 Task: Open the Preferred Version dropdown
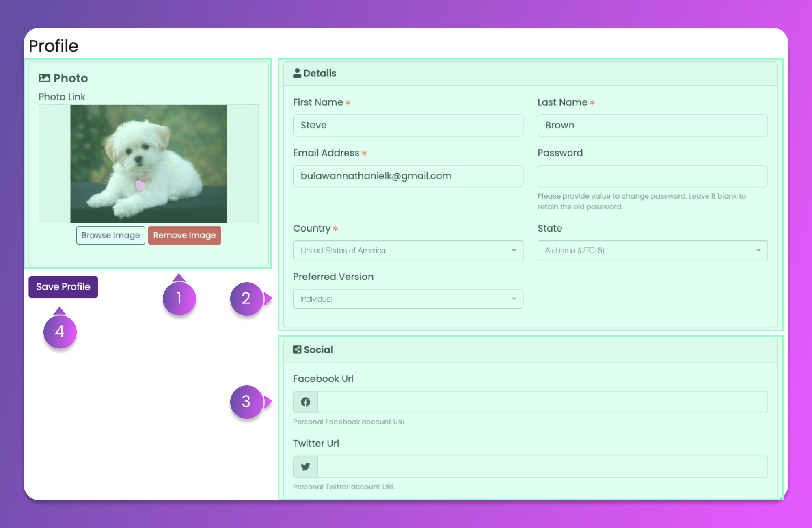408,299
